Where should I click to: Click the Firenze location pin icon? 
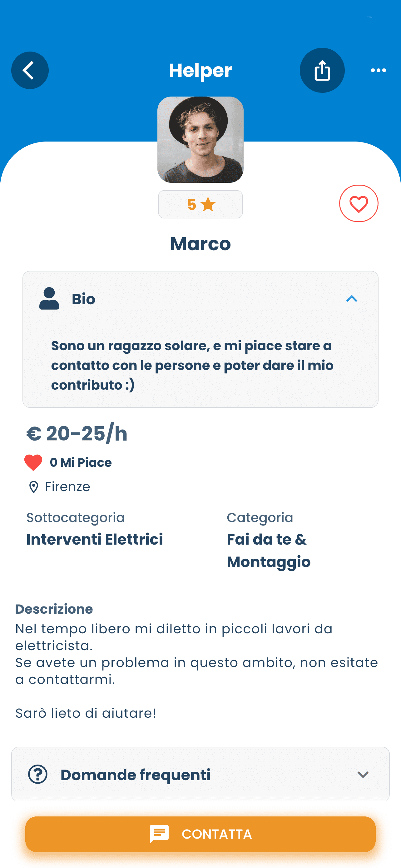[x=34, y=487]
